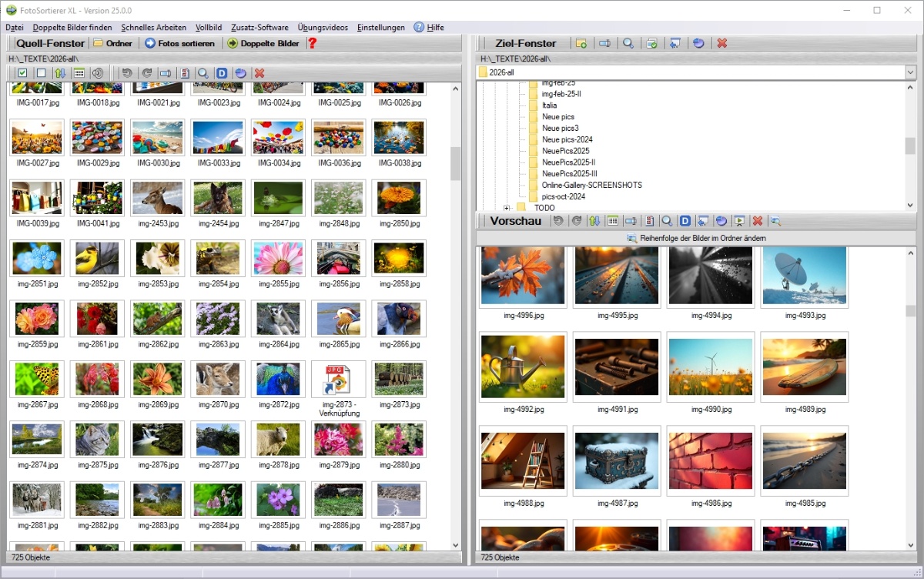This screenshot has height=579, width=924.
Task: Click the image search icon at end of Vorschau toolbar
Action: [x=776, y=221]
